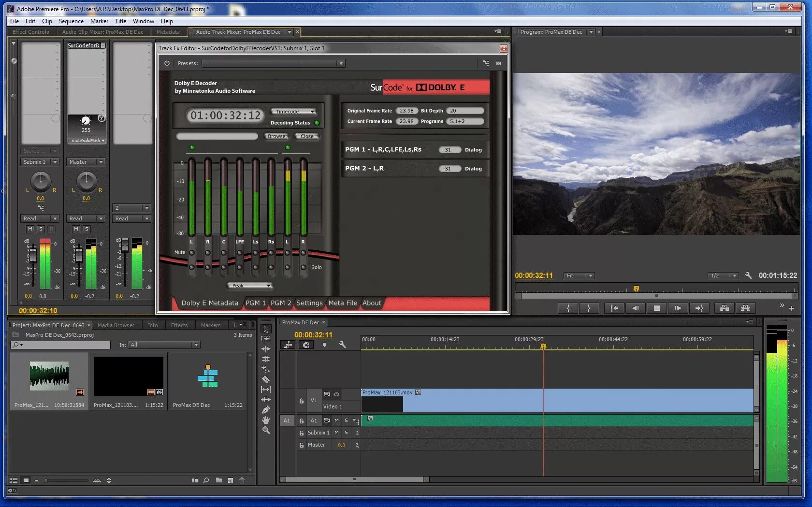
Task: Open timeline display settings wrench
Action: coord(343,345)
